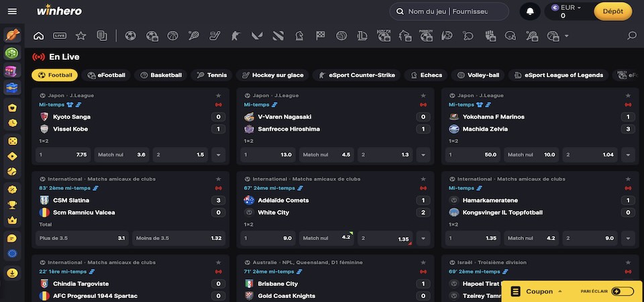644x302 pixels.
Task: Open the notifications bell
Action: click(x=530, y=11)
